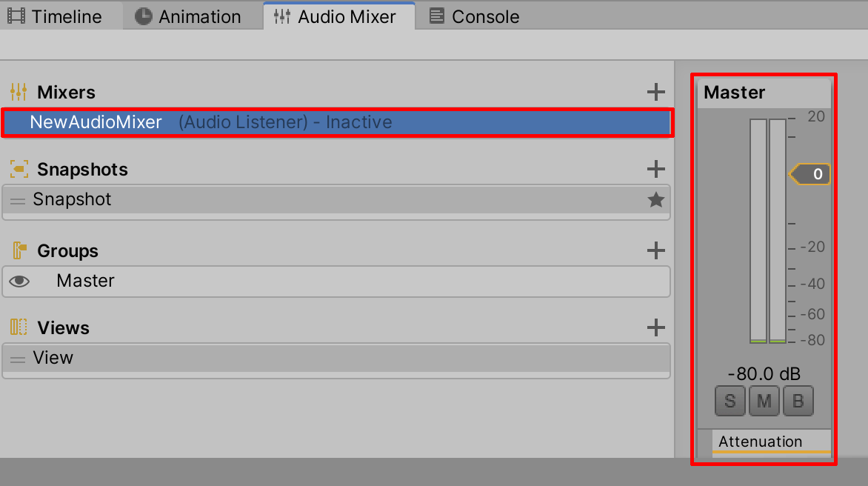Mute the Master channel
868x486 pixels.
[764, 402]
